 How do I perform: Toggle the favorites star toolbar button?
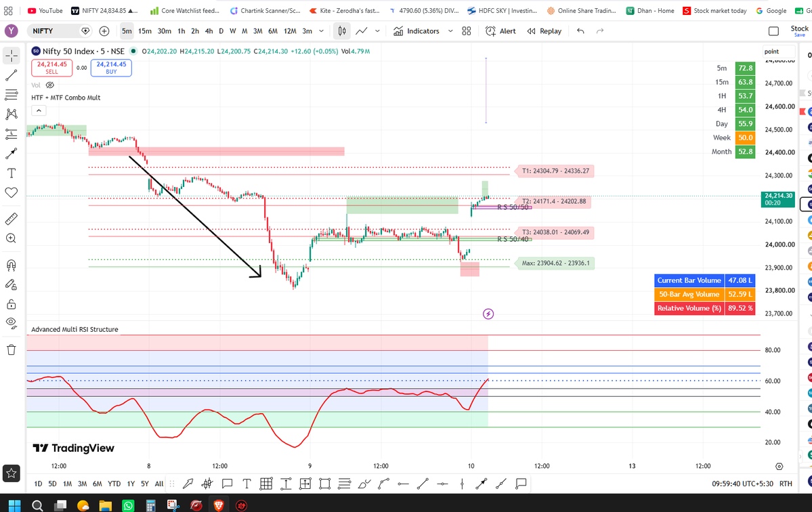[12, 473]
